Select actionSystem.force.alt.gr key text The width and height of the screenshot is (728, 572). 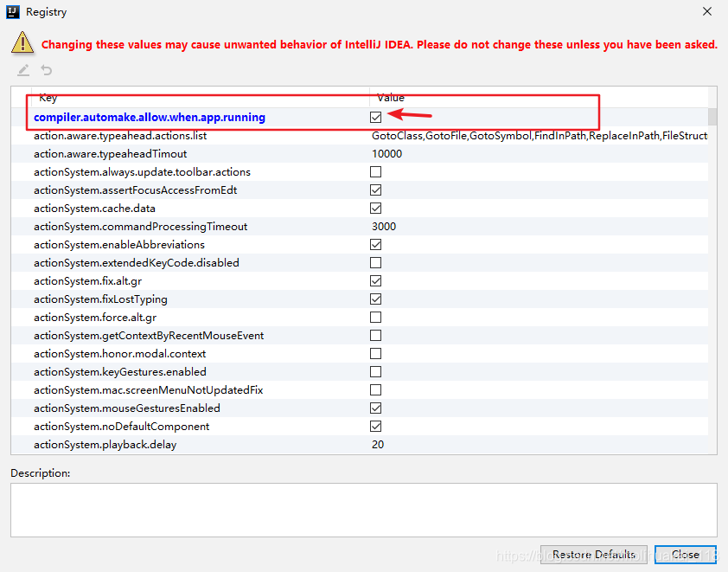click(95, 317)
